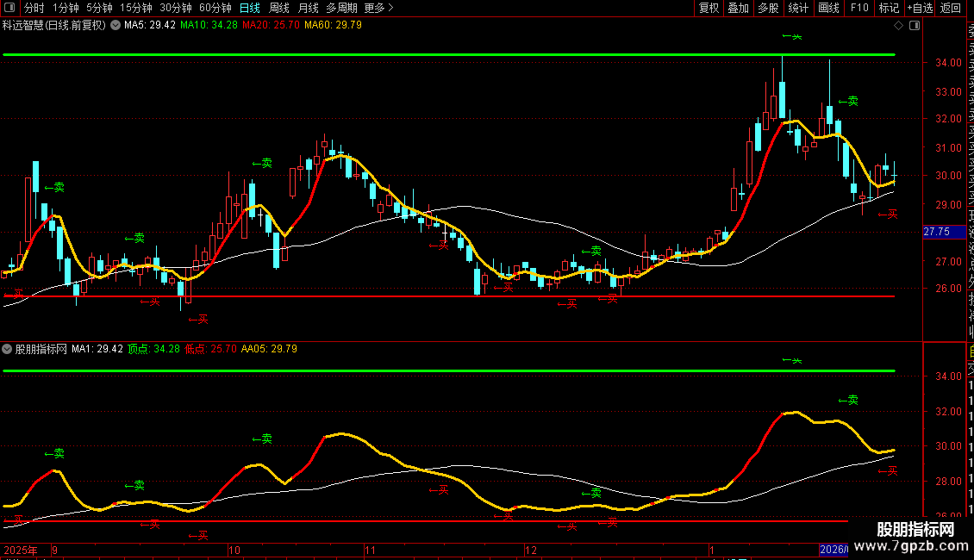Click the MA60: 29.79 value label
Viewport: 974px width, 560px height.
pyautogui.click(x=333, y=26)
